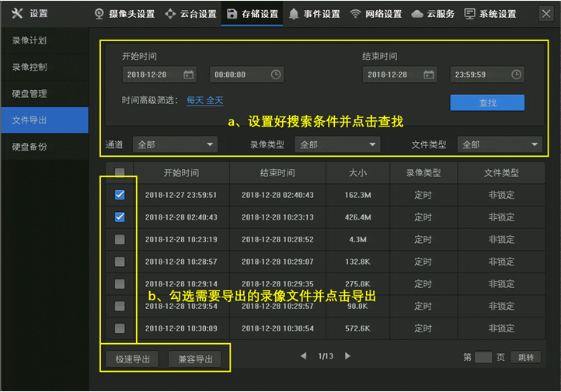Click the 极速导出 button
Image resolution: width=561 pixels, height=392 pixels.
[133, 359]
